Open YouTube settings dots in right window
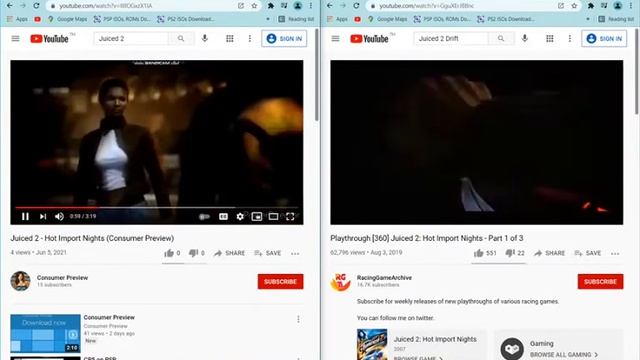 570,38
